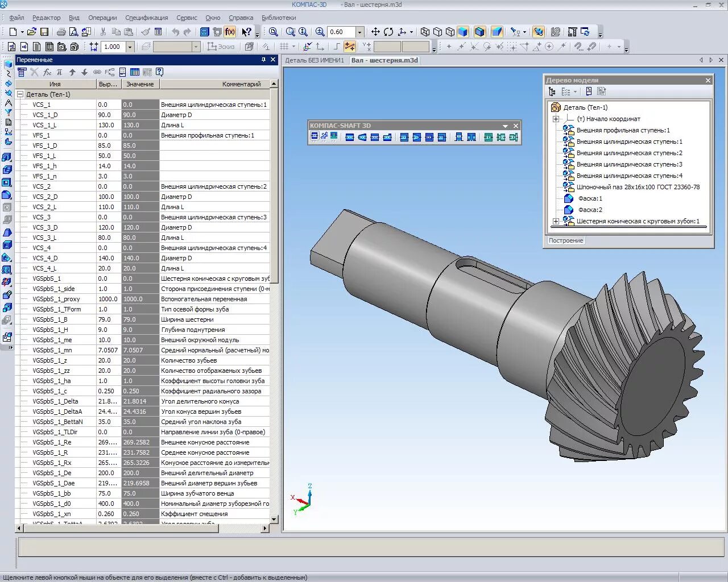Expand Шестерня коническая с круговым зубом:1 node
The width and height of the screenshot is (728, 582).
click(556, 221)
